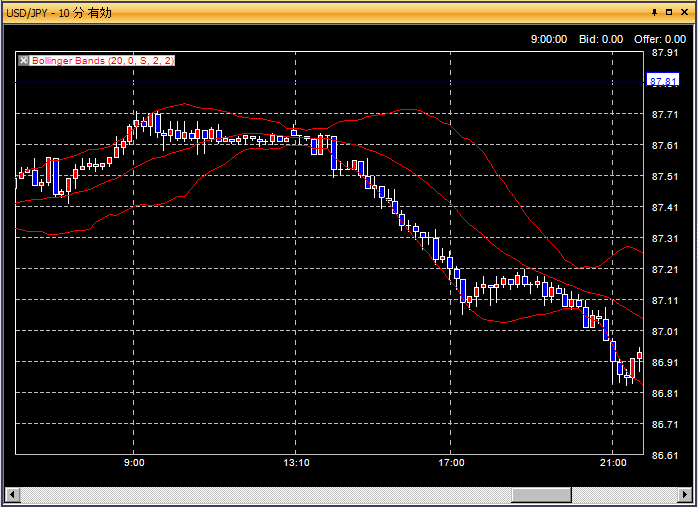The height and width of the screenshot is (507, 698).
Task: Click the 9:00:00 timestamp readout
Action: 548,39
